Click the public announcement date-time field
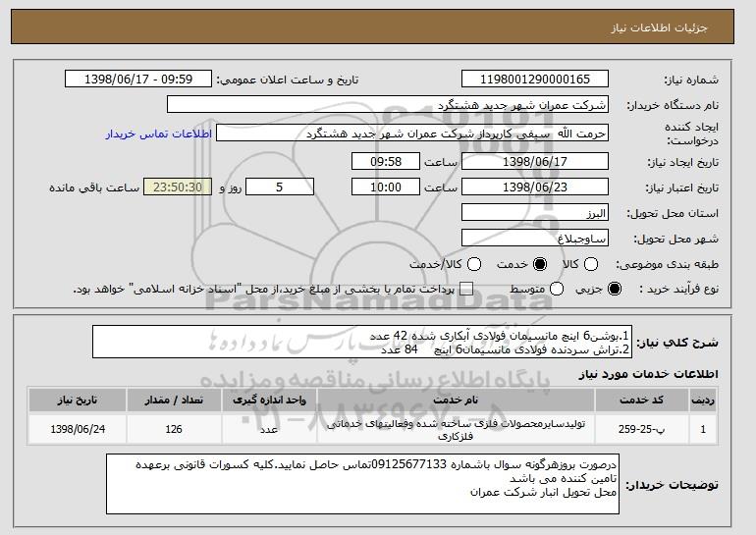The height and width of the screenshot is (535, 756). (x=138, y=80)
